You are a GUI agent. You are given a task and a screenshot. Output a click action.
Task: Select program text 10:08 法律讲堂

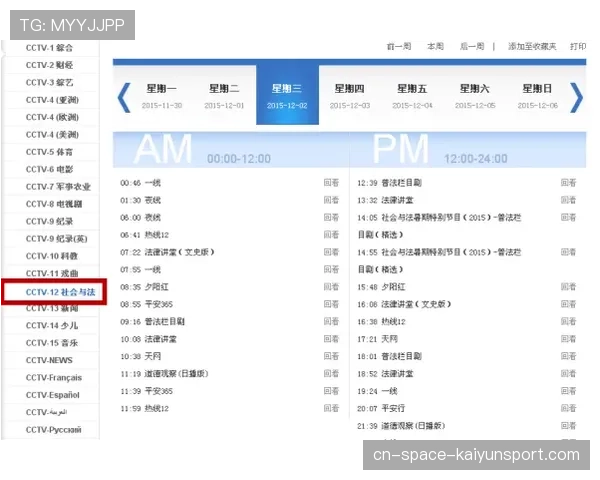pyautogui.click(x=148, y=339)
